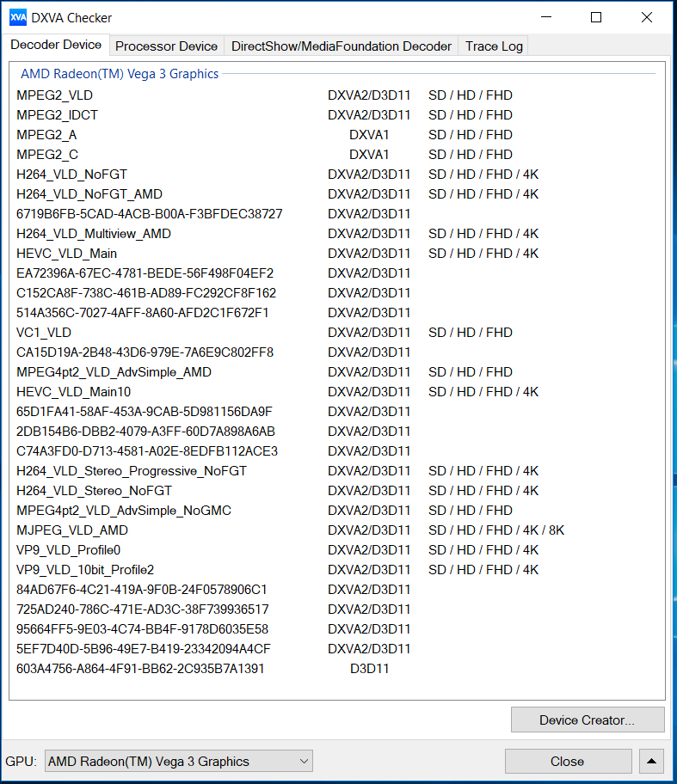Select the MPEG4pt2_VLD_AdvSimple_AMD row
This screenshot has height=784, width=677.
335,372
